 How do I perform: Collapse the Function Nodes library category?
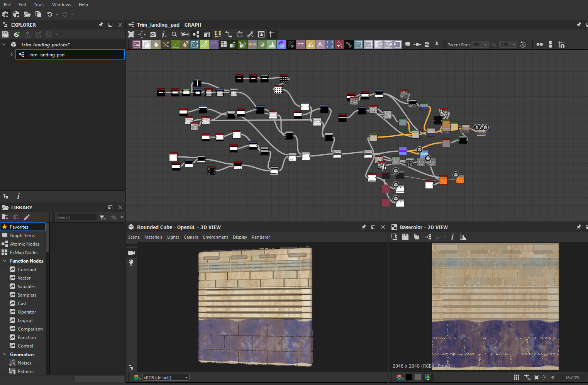(x=5, y=261)
